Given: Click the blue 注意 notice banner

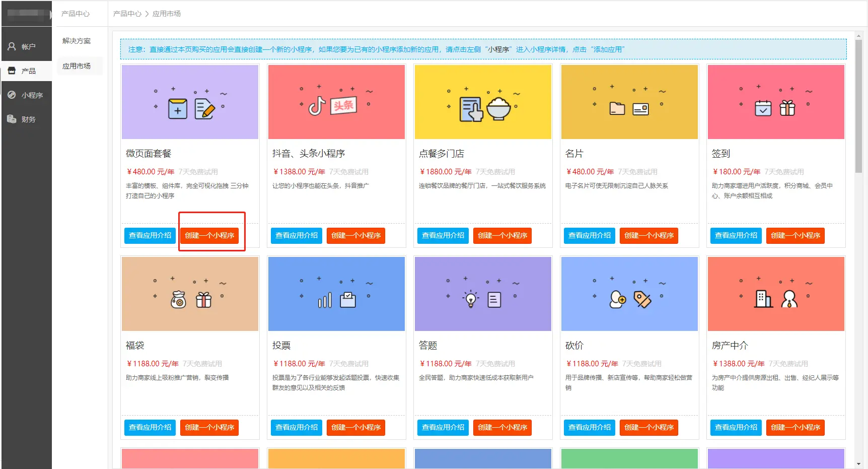Looking at the screenshot, I should (x=483, y=49).
